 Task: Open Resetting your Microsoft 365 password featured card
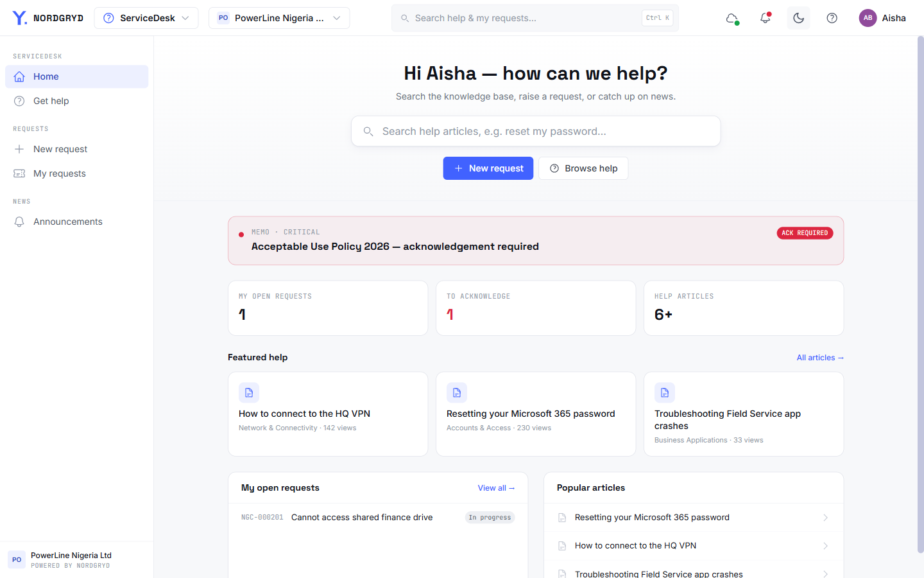pos(536,414)
